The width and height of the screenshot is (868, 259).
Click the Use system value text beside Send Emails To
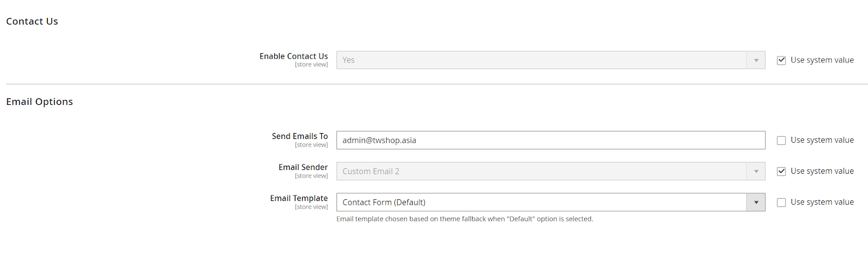[x=822, y=140]
